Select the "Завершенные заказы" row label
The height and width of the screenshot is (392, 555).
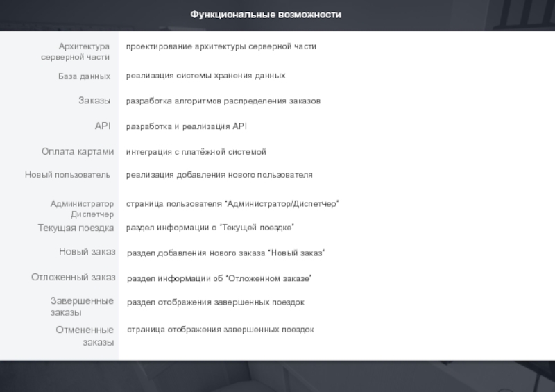pyautogui.click(x=82, y=307)
